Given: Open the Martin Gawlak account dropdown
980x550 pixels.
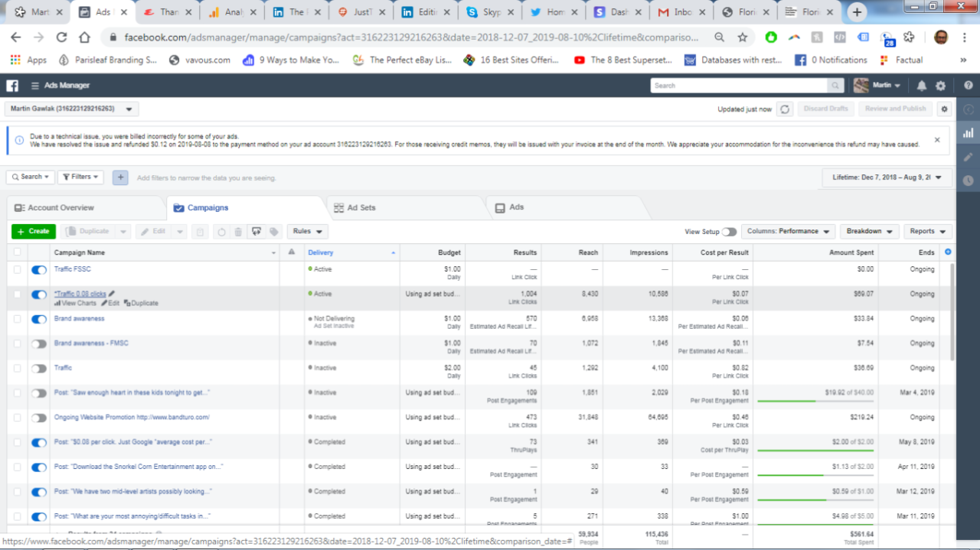Looking at the screenshot, I should point(72,109).
